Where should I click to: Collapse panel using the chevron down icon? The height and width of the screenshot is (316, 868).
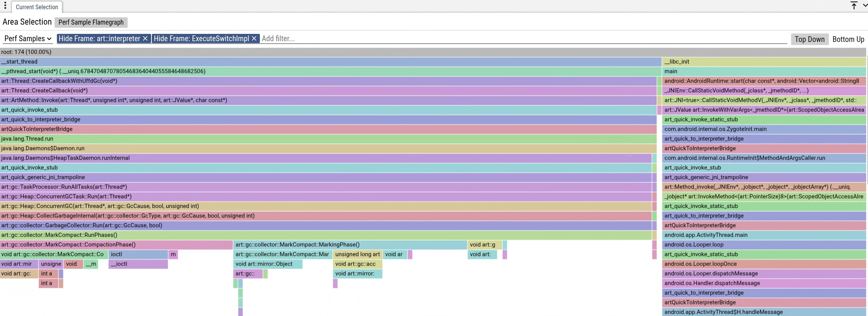pyautogui.click(x=865, y=6)
